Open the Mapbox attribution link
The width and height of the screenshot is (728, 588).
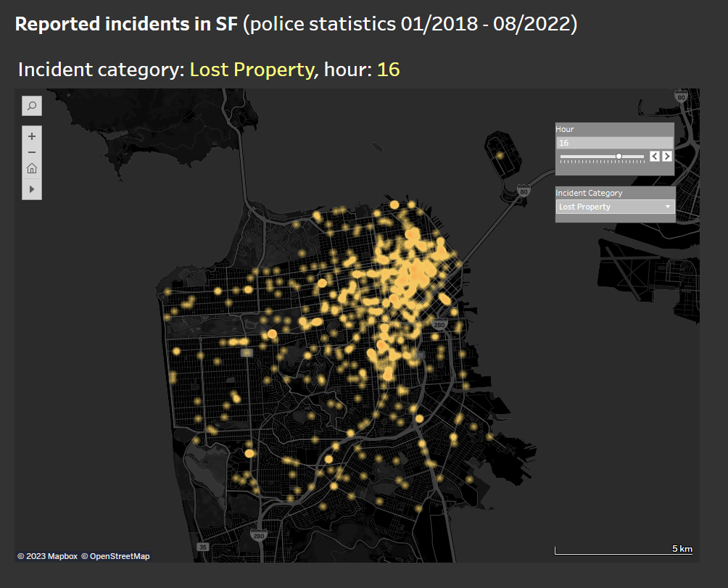[47, 556]
